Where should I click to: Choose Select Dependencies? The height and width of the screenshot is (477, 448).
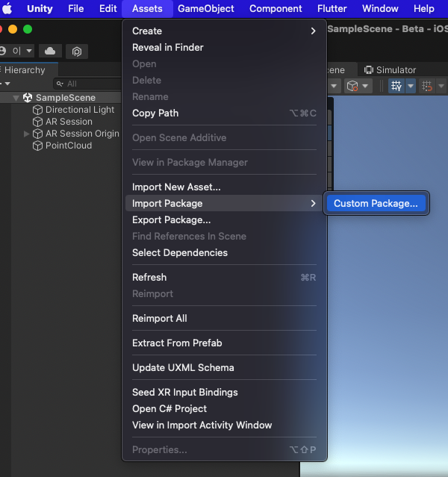pos(224,252)
